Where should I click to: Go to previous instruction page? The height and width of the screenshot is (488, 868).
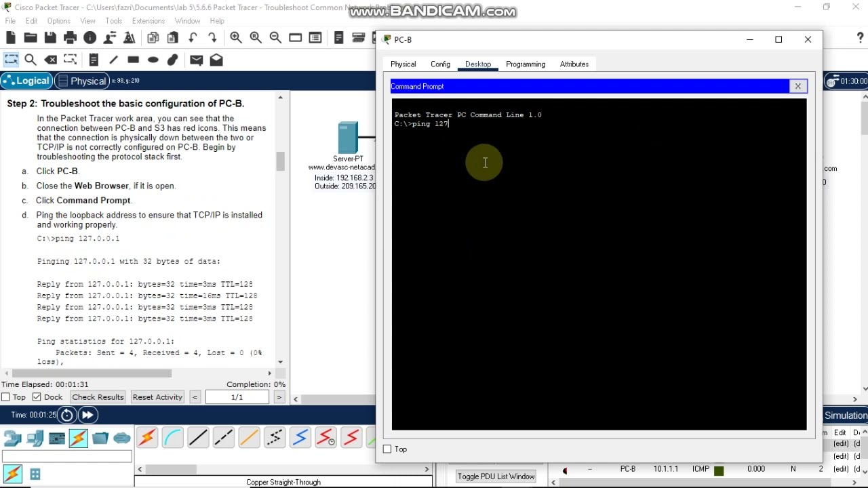click(x=195, y=397)
